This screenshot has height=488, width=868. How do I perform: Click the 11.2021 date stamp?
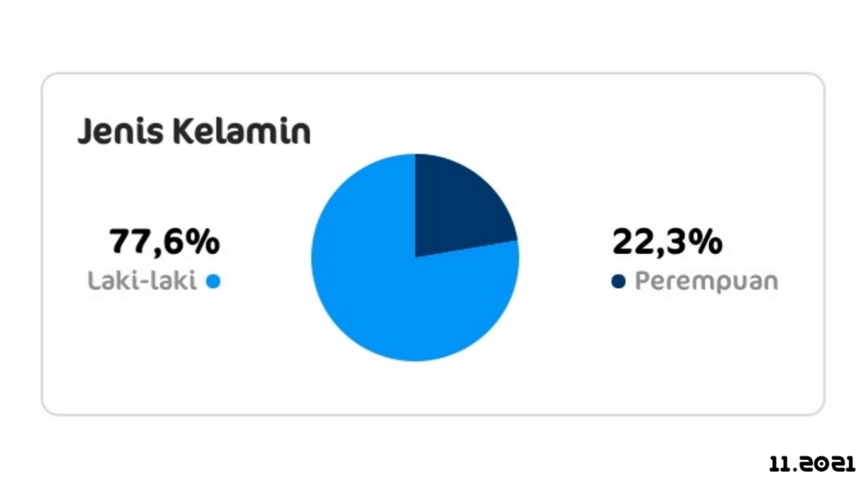812,464
